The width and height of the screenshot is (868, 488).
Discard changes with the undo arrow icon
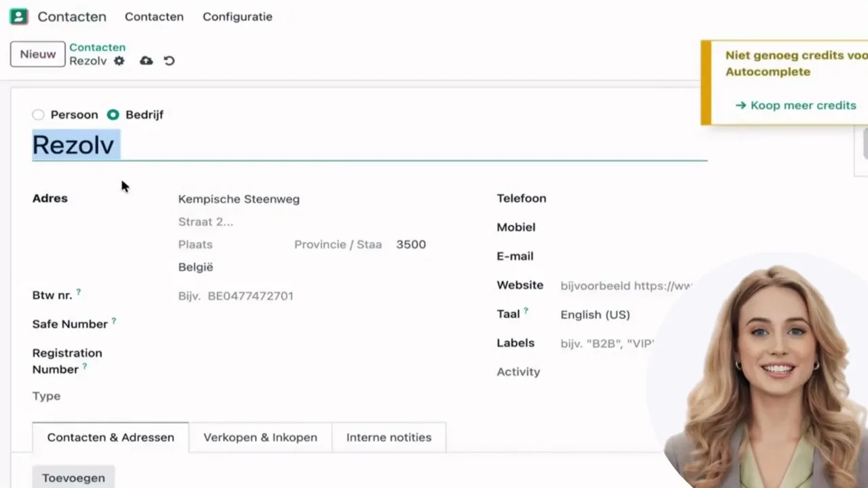coord(170,61)
